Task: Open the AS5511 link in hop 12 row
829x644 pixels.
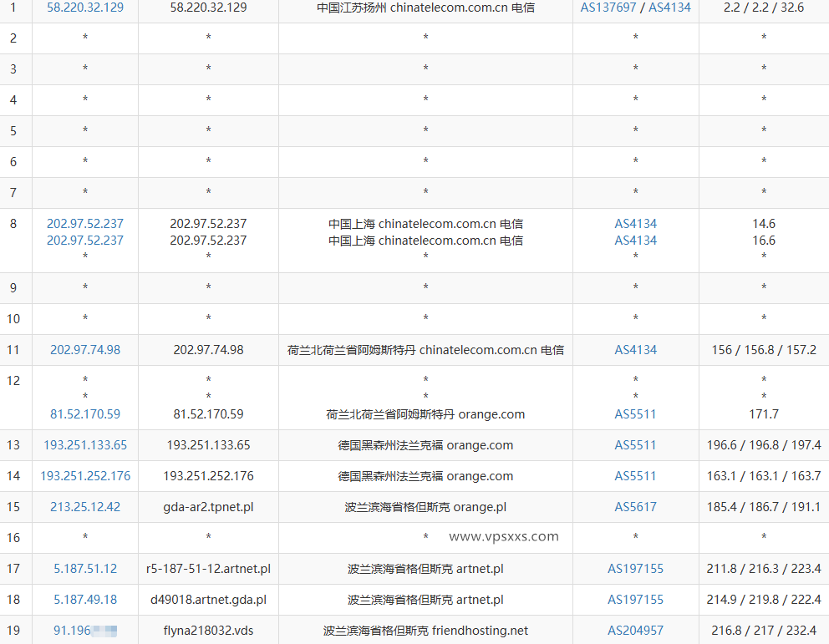Action: click(x=635, y=414)
